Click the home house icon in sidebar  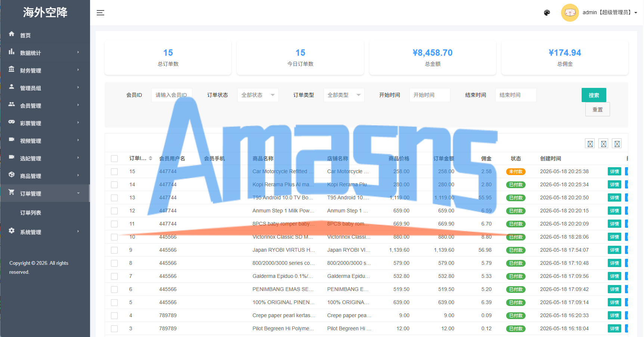(x=12, y=34)
